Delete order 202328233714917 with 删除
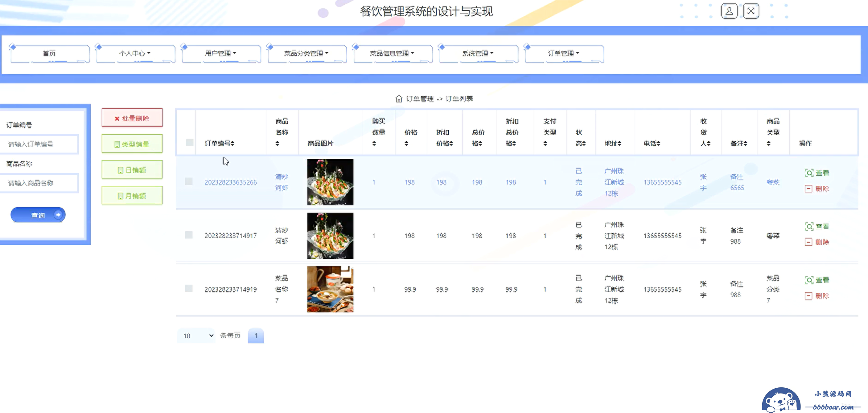This screenshot has width=868, height=413. pyautogui.click(x=817, y=242)
